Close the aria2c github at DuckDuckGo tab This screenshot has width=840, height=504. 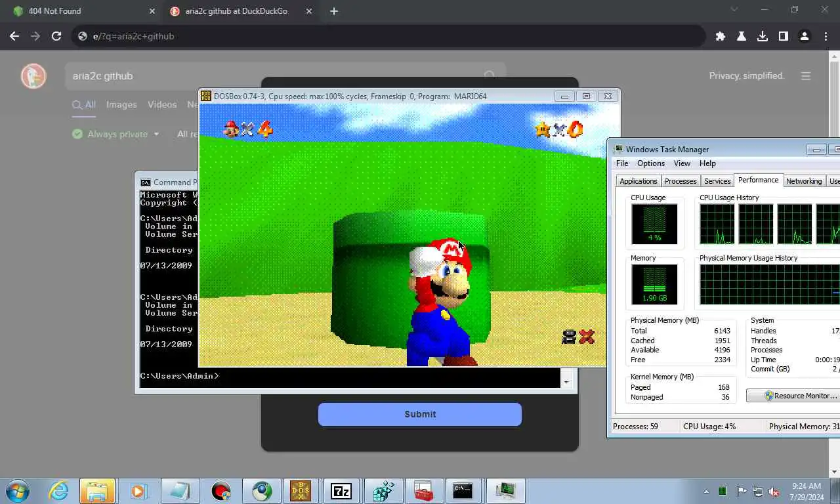click(308, 11)
